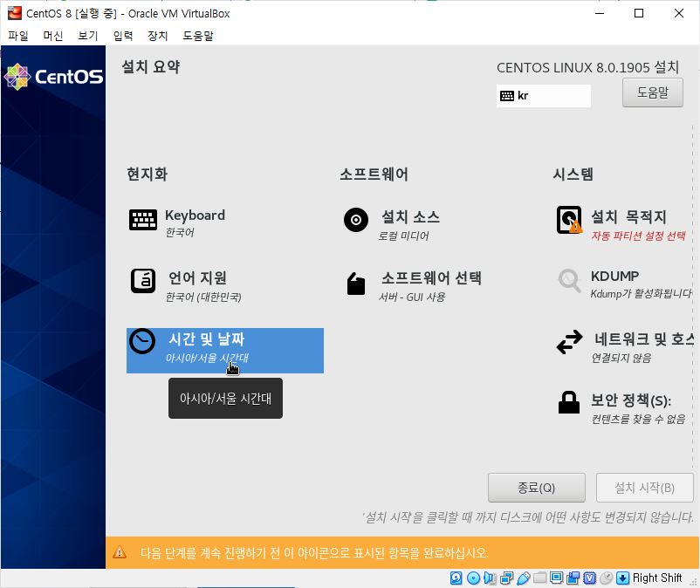Click 로컬 미디어 subtitle
Viewport: 700px width, 588px height.
click(x=403, y=236)
